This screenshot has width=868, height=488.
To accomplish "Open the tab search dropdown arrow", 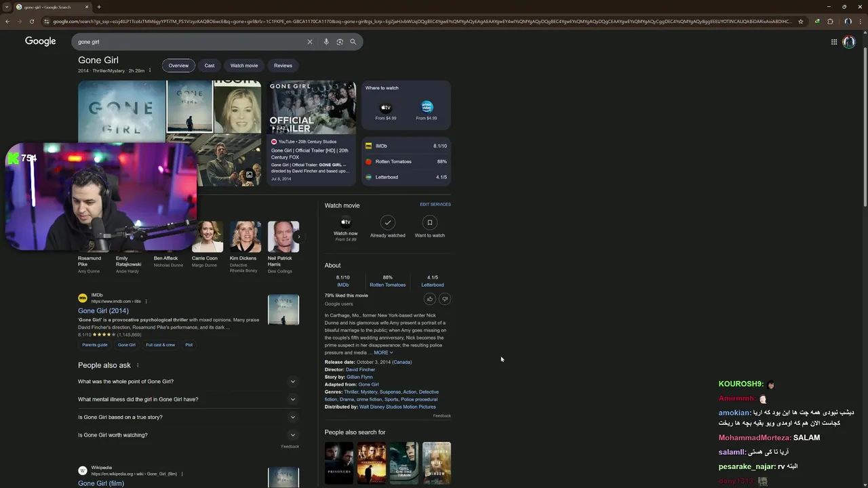I will click(6, 7).
